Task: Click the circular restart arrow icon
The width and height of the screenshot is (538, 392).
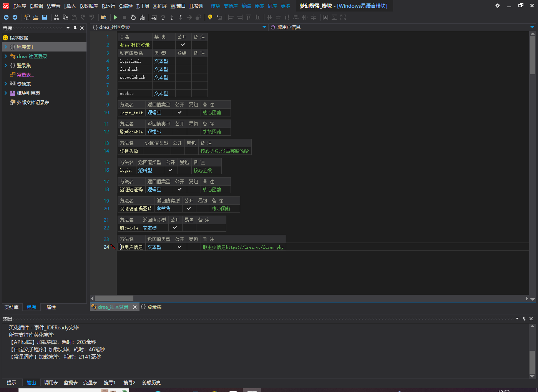Action: 133,17
